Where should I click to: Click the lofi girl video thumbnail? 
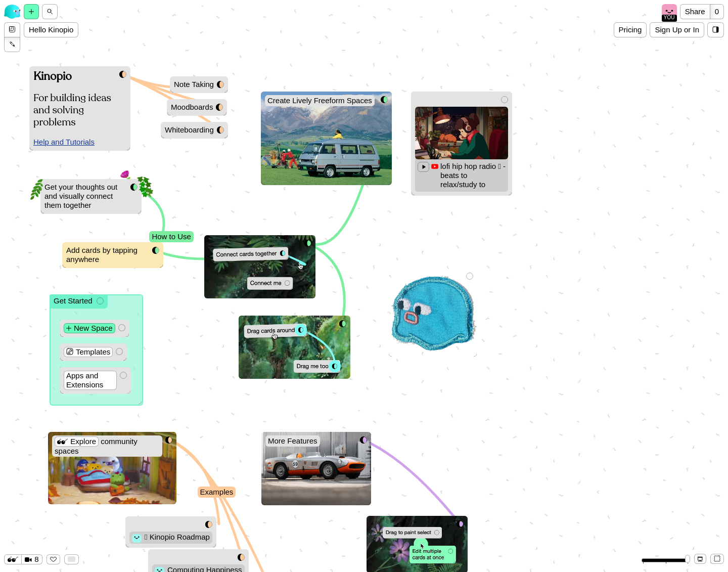point(462,133)
